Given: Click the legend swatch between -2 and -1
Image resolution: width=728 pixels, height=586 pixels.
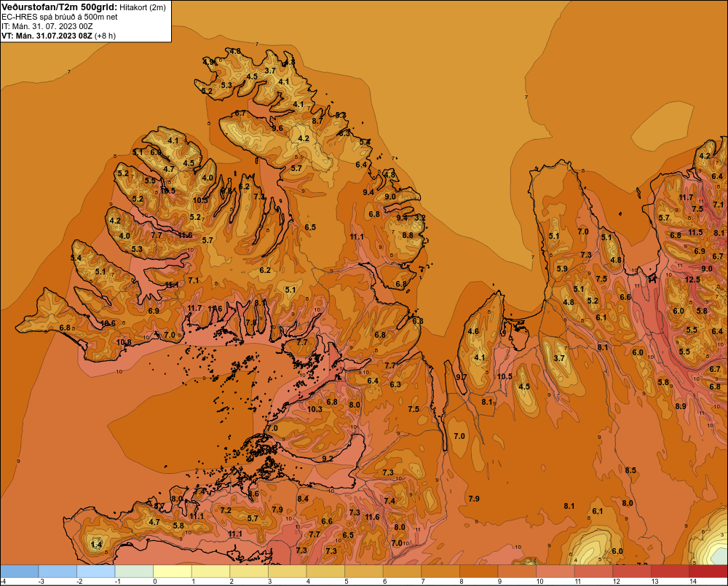Looking at the screenshot, I should 96,571.
